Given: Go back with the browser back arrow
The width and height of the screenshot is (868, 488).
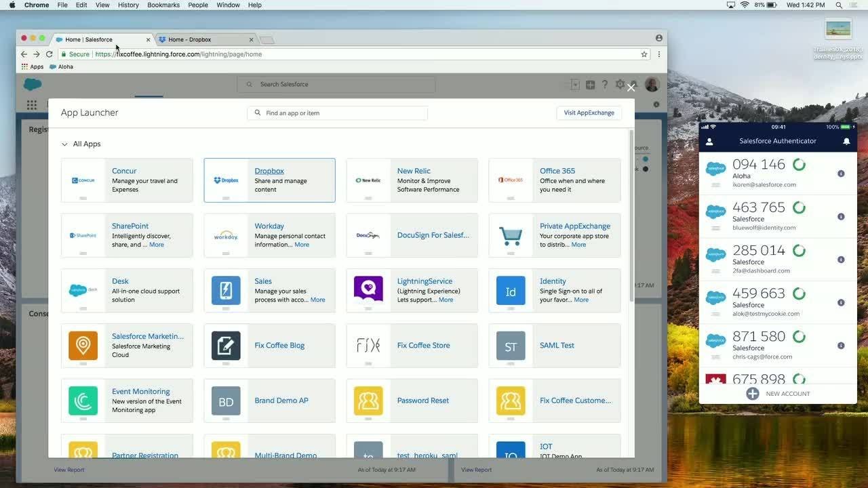Looking at the screenshot, I should coord(24,54).
